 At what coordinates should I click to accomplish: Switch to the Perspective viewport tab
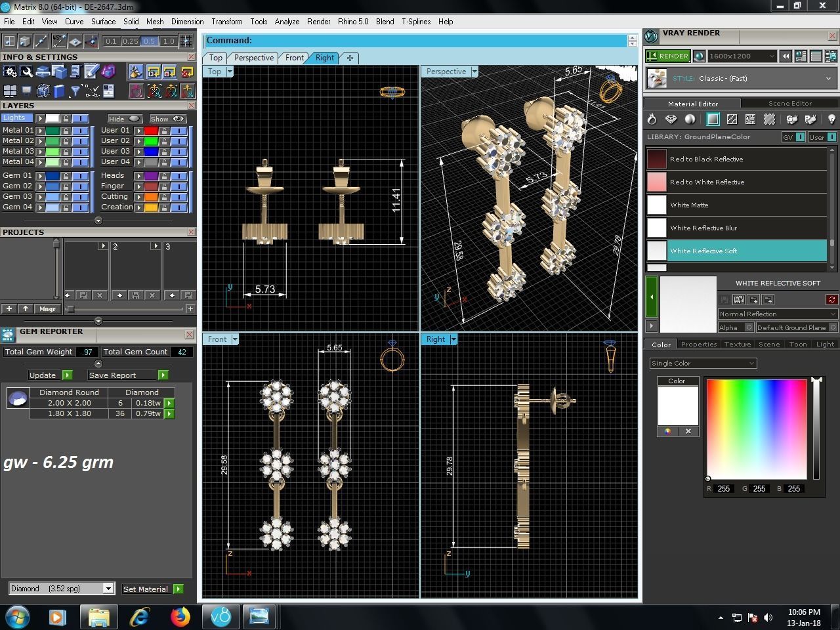tap(254, 58)
